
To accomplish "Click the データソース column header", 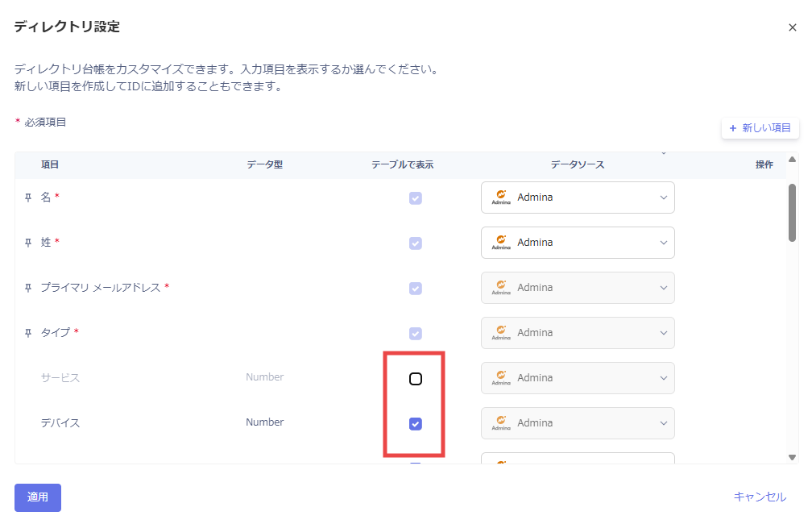I will point(578,164).
